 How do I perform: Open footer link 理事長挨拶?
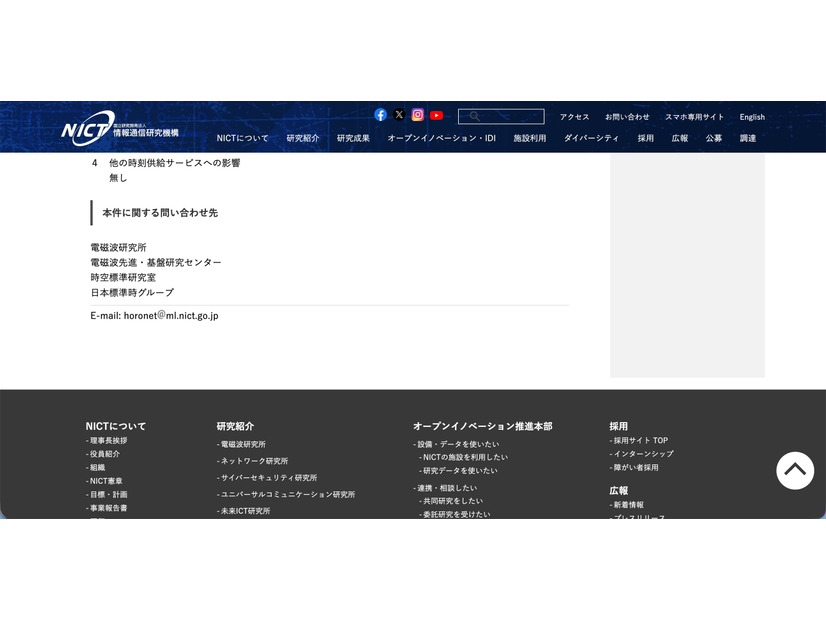click(108, 440)
